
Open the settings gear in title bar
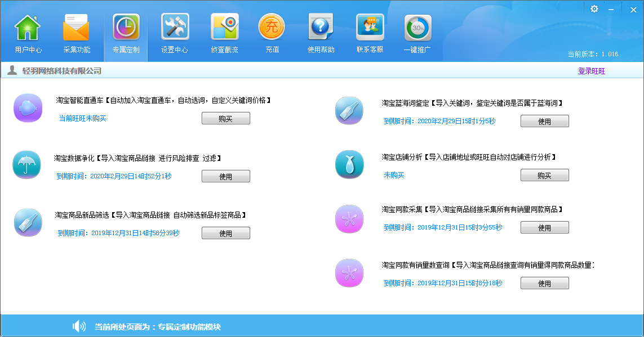coord(594,8)
